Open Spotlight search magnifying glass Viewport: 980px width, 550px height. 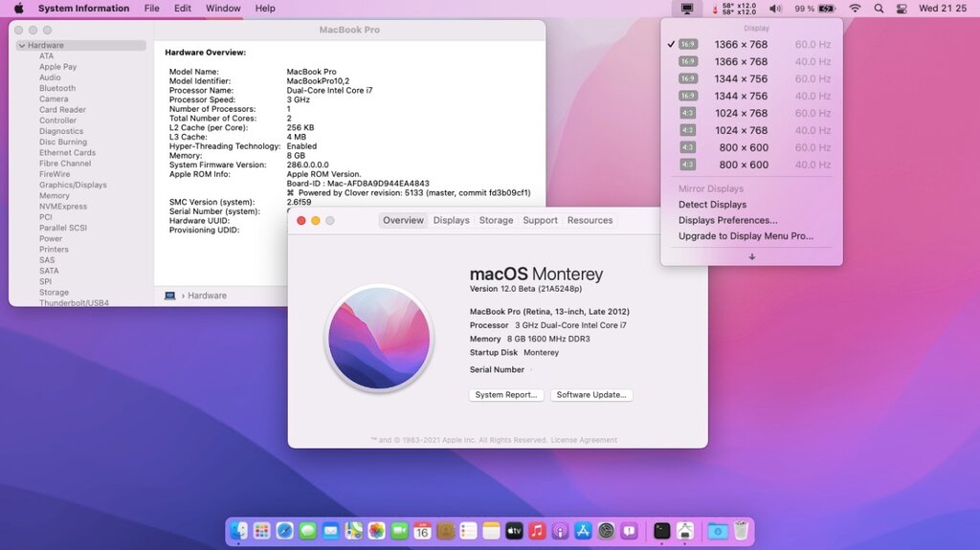pyautogui.click(x=879, y=9)
